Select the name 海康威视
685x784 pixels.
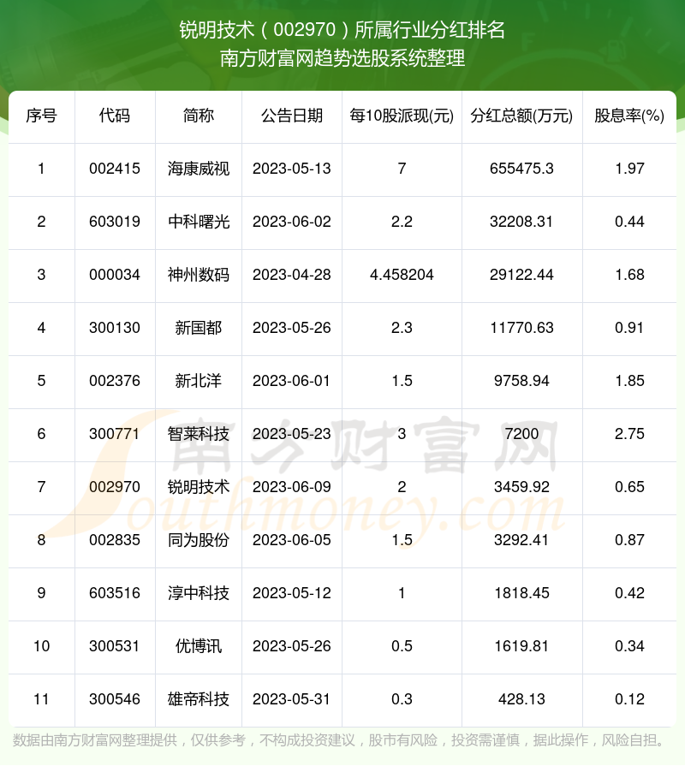click(x=198, y=169)
